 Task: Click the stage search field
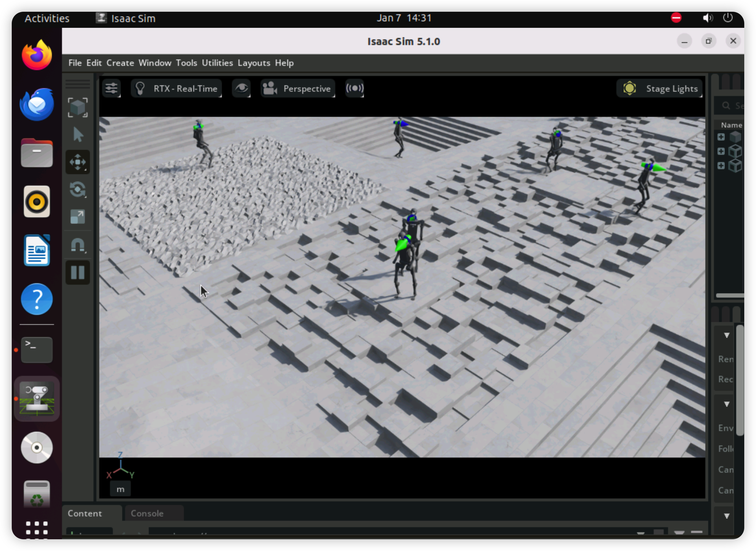[736, 106]
